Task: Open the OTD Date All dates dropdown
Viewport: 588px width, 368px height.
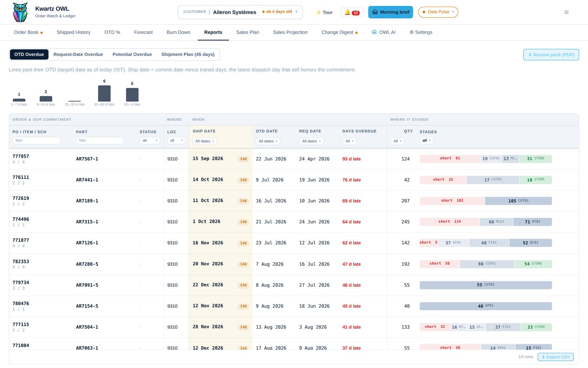Action: (268, 141)
